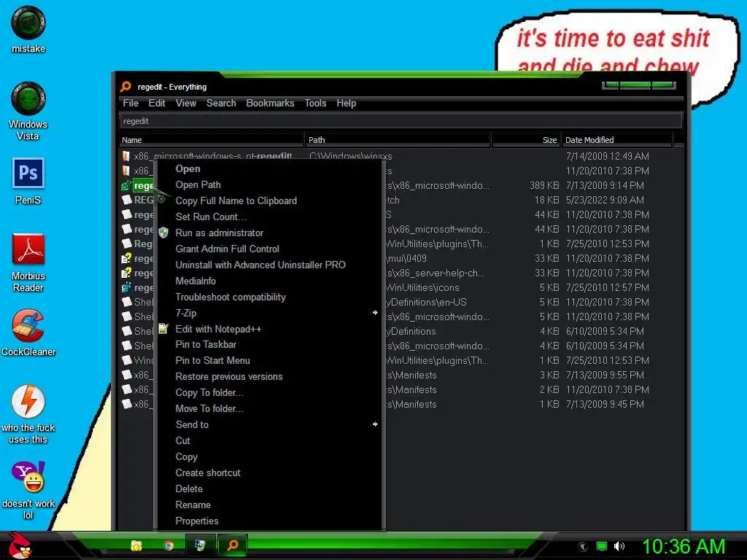This screenshot has width=747, height=560.
Task: Choose Cut in context menu
Action: coord(183,440)
